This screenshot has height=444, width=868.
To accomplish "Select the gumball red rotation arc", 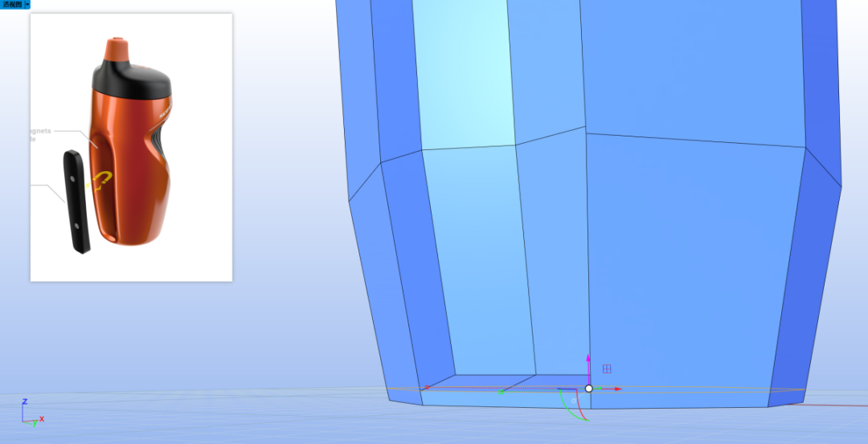I will coord(579,406).
